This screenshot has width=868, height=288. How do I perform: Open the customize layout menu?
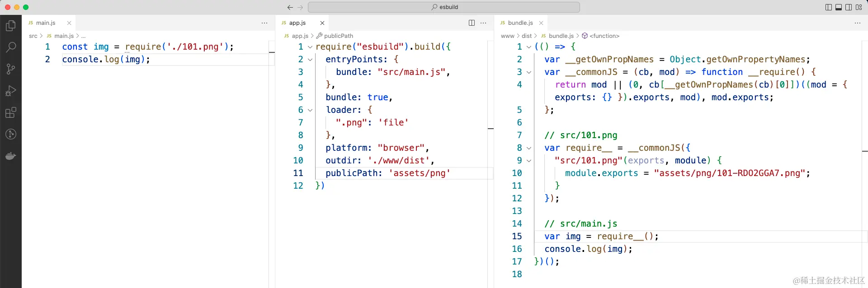(x=859, y=7)
